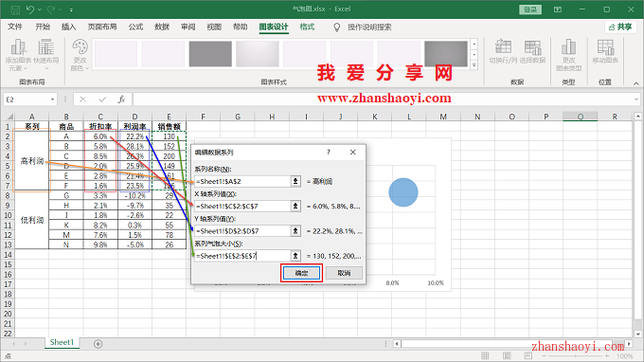644x362 pixels.
Task: Click the 取消 cancel button
Action: (344, 273)
